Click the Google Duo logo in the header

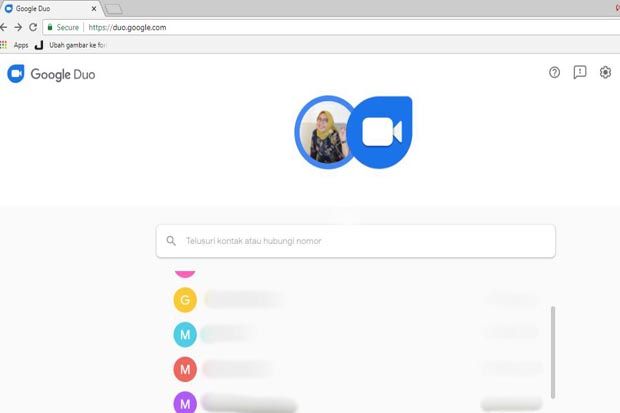click(x=51, y=74)
